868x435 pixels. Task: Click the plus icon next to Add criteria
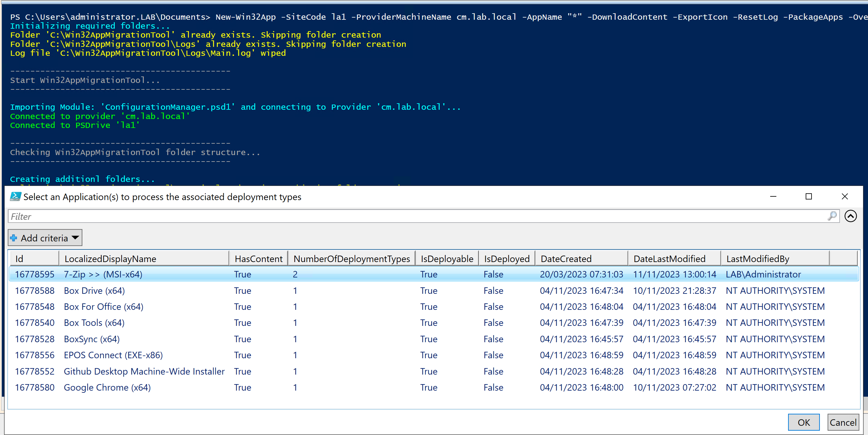pyautogui.click(x=14, y=238)
